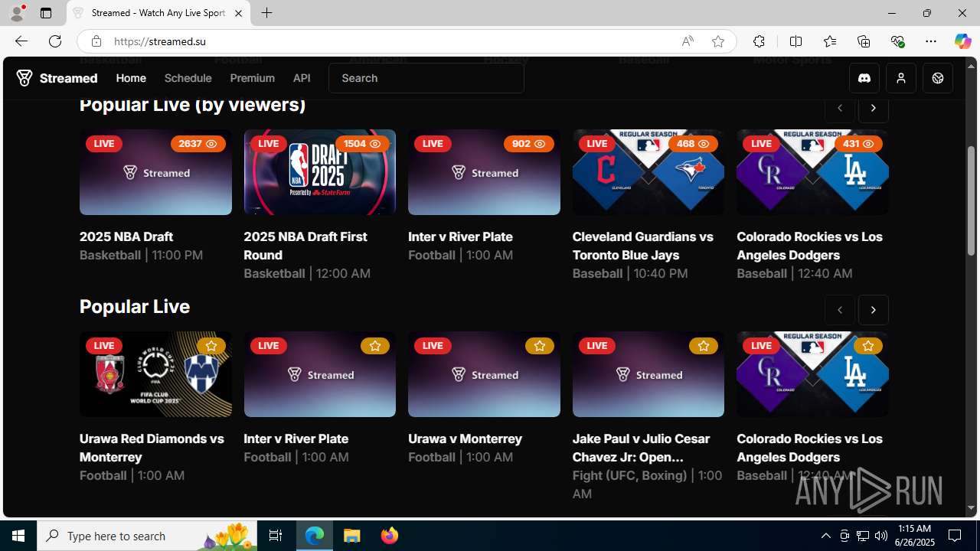Click the 468 viewers badge on Guardians game
The height and width of the screenshot is (551, 980).
[693, 144]
